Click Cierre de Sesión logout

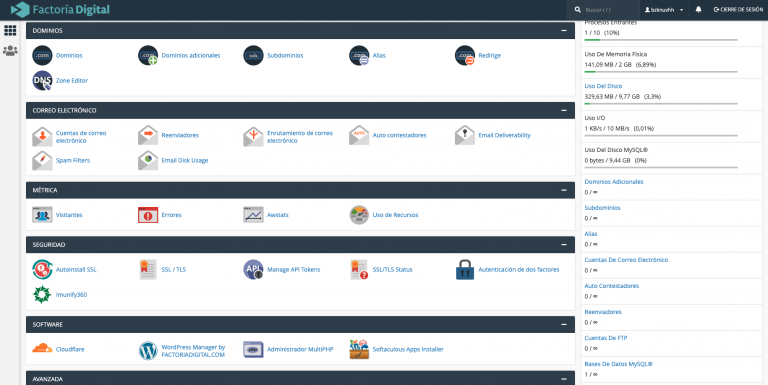(738, 10)
